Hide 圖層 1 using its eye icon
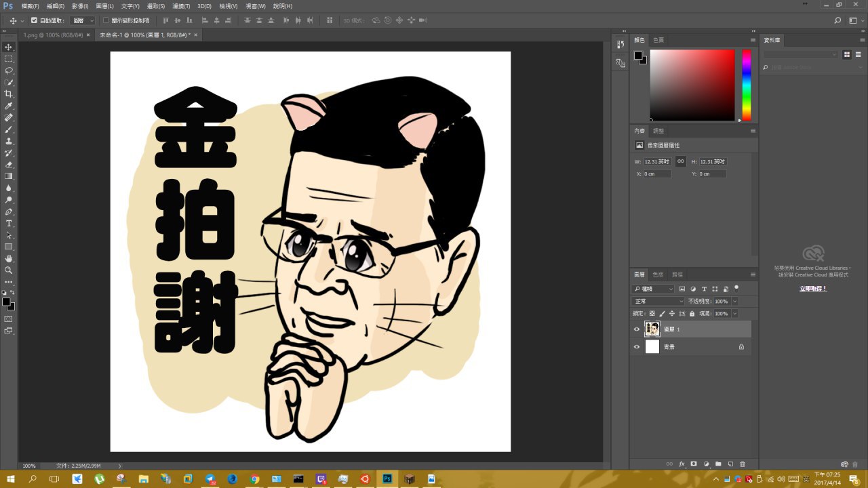 pos(636,329)
